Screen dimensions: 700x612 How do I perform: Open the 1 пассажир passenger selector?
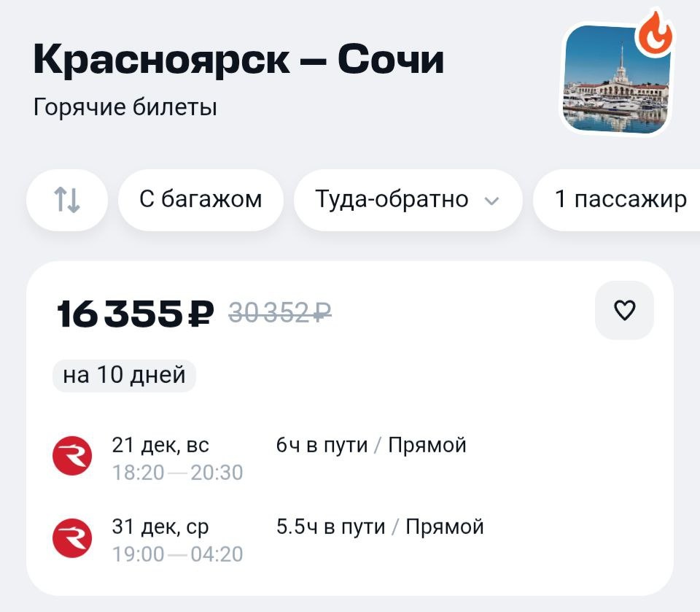(x=617, y=200)
